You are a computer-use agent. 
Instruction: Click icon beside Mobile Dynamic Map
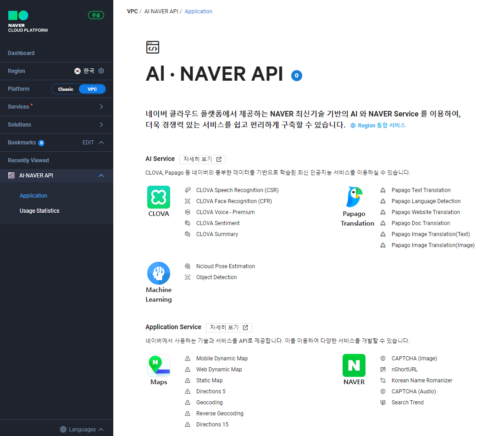tap(188, 358)
